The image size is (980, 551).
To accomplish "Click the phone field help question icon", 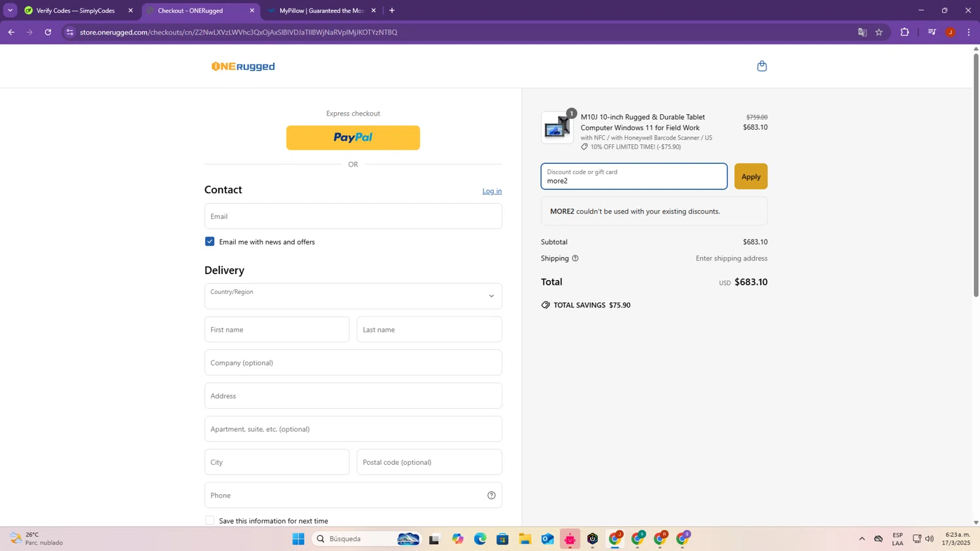I will click(491, 496).
